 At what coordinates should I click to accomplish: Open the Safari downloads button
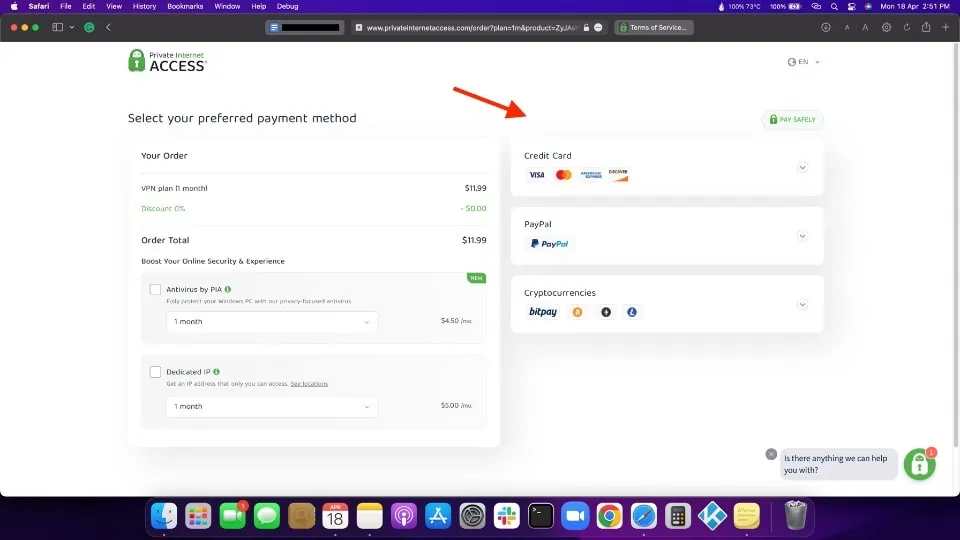coord(825,28)
